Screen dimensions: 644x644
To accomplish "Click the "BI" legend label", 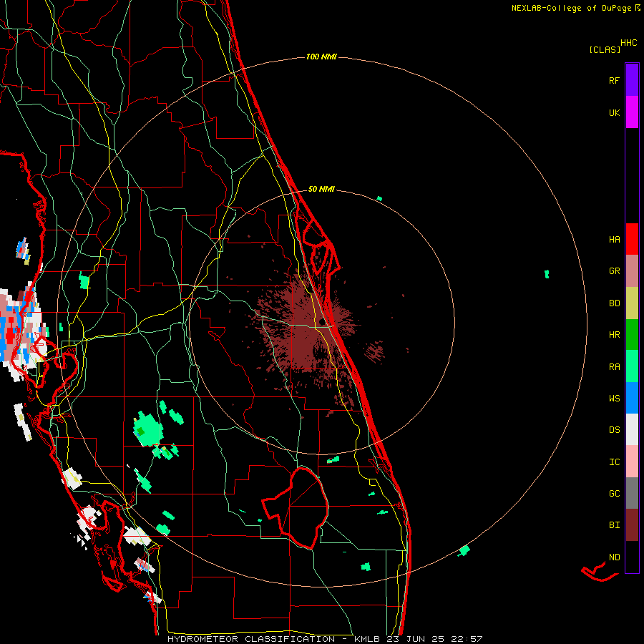I will coord(614,525).
